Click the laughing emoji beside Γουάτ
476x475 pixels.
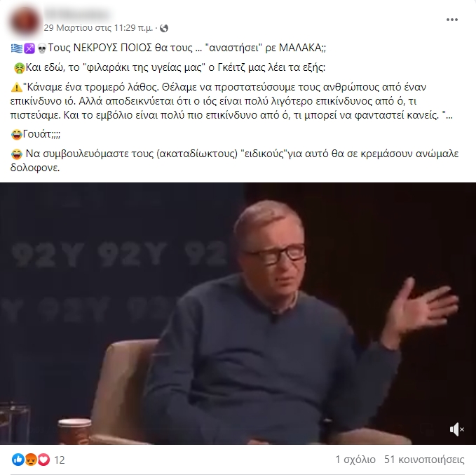17,134
